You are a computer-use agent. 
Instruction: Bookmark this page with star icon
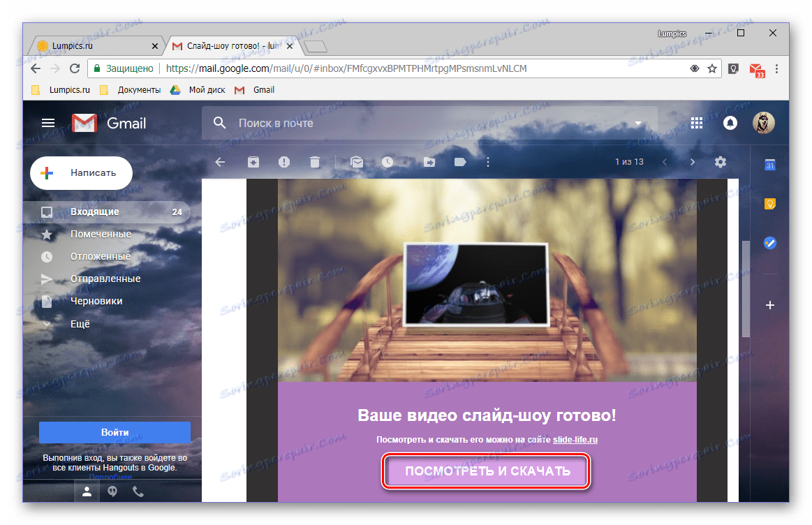point(712,68)
